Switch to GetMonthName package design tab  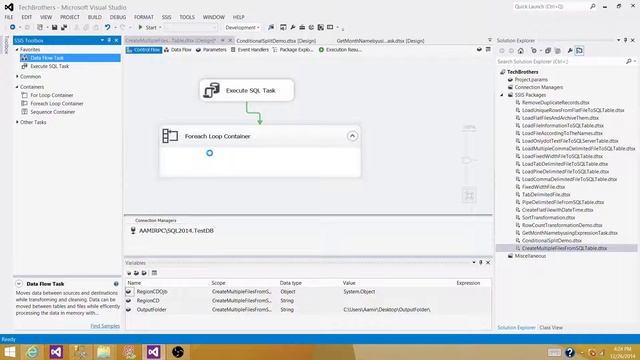point(380,41)
